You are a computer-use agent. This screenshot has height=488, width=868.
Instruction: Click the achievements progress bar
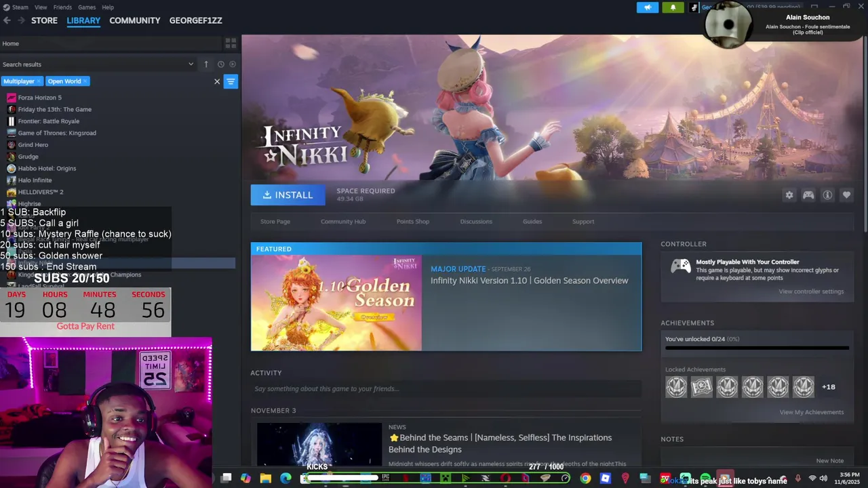757,348
